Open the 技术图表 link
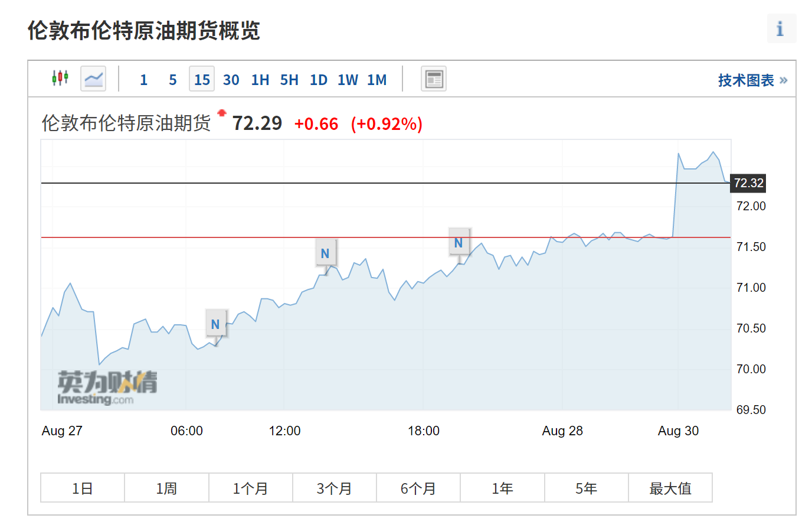 752,80
